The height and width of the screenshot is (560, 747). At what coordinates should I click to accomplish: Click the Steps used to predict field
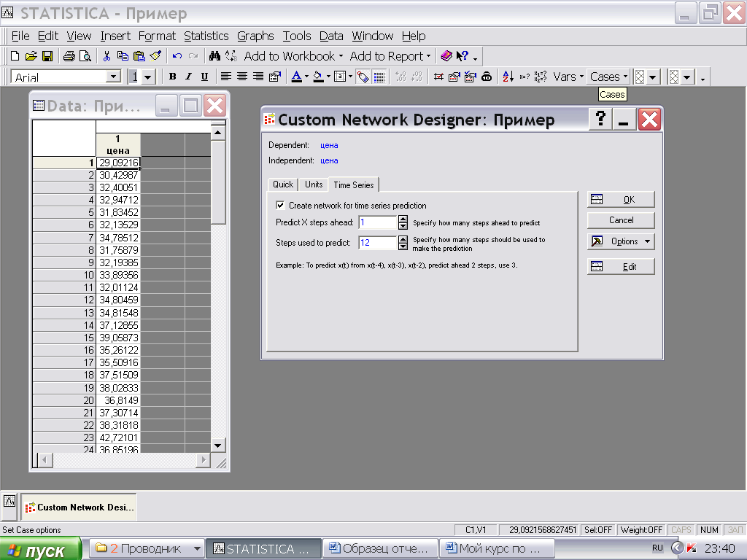[x=378, y=243]
